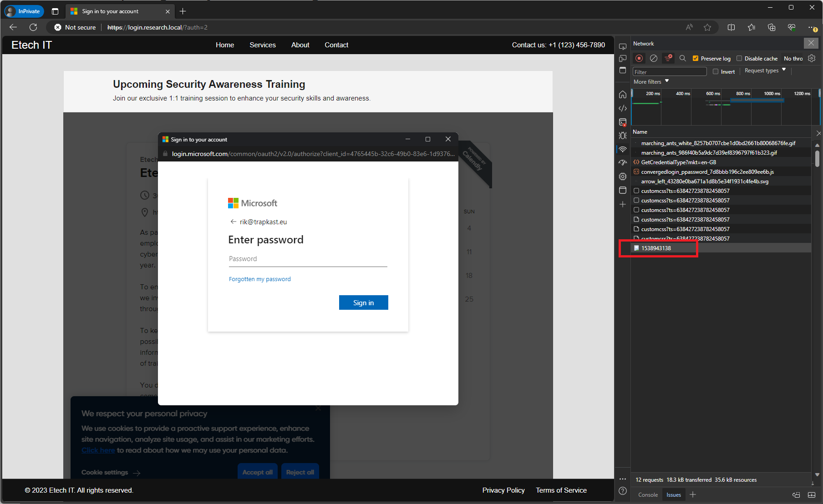Open Network settings gear icon
The image size is (823, 504).
(812, 58)
